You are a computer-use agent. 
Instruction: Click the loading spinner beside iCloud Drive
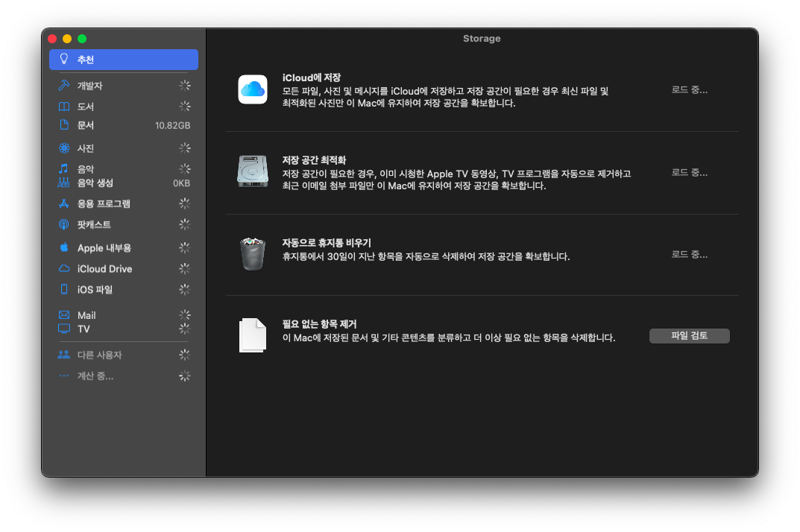pos(185,268)
